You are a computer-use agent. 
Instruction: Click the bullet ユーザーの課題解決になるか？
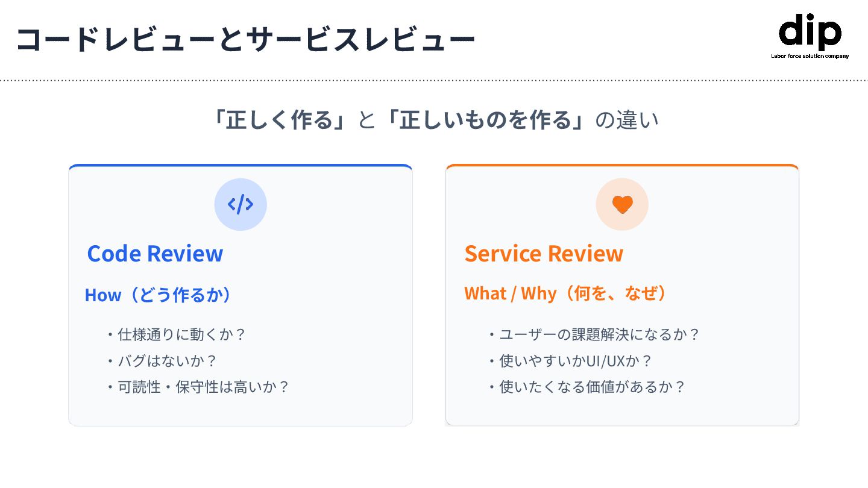(594, 334)
